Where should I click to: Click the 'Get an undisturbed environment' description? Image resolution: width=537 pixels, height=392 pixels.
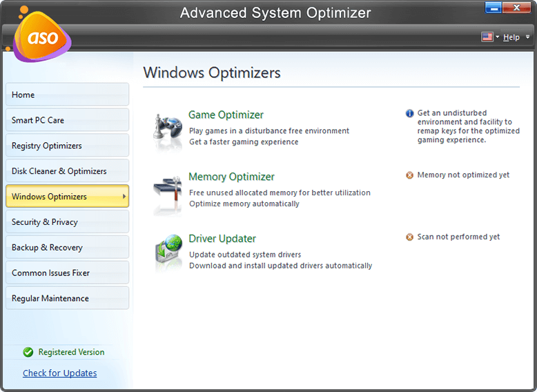pos(469,126)
